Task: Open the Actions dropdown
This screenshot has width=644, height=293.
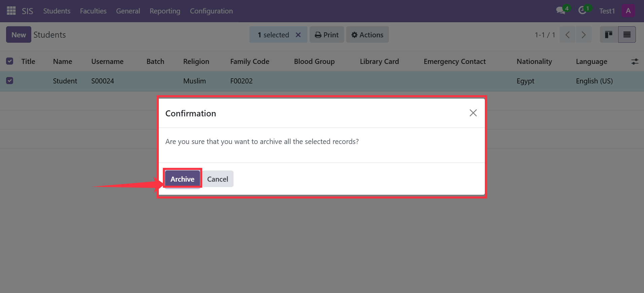Action: tap(367, 35)
